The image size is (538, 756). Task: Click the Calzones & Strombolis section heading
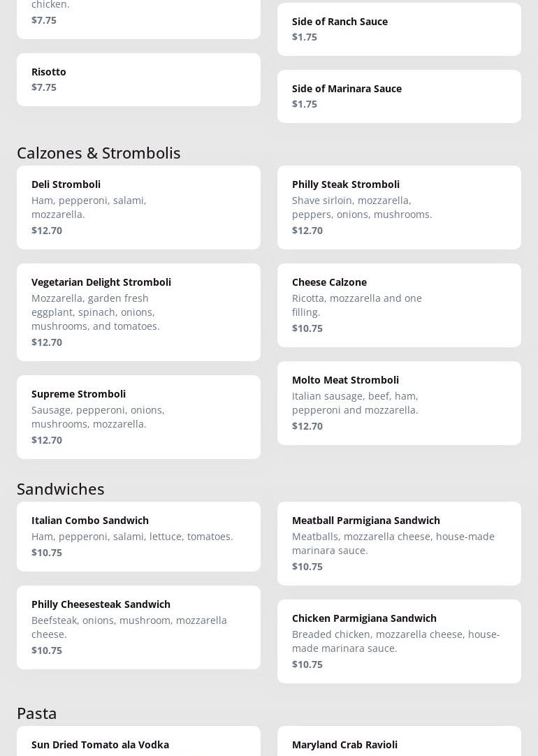pos(99,152)
